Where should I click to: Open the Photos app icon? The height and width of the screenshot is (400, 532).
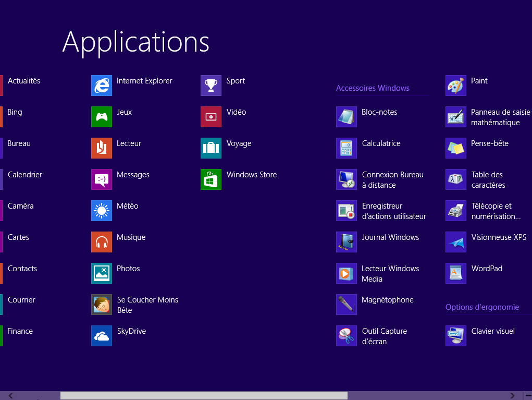pos(102,273)
